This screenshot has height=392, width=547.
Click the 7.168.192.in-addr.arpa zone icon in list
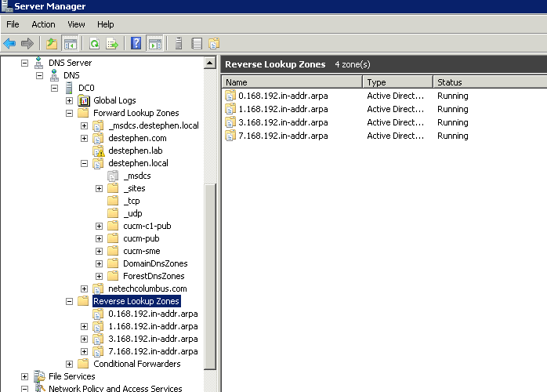230,136
